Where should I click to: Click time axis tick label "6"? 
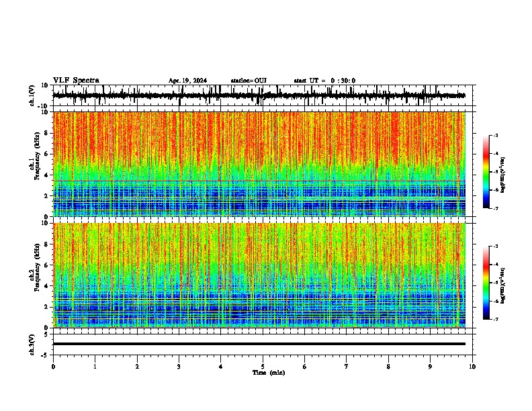305,367
